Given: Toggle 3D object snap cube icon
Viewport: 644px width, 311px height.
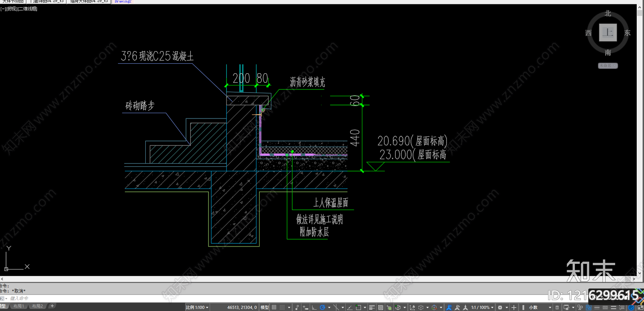Looking at the screenshot, I should (398, 307).
